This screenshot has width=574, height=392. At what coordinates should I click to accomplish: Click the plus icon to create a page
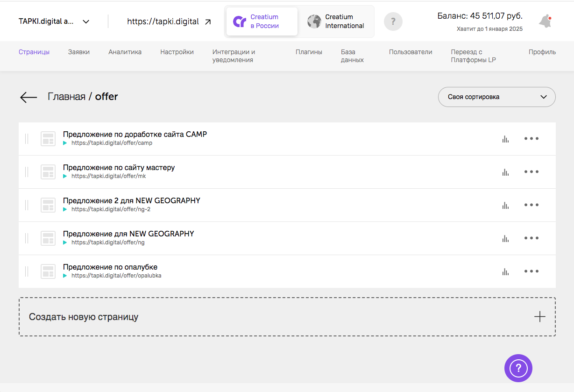(x=539, y=317)
